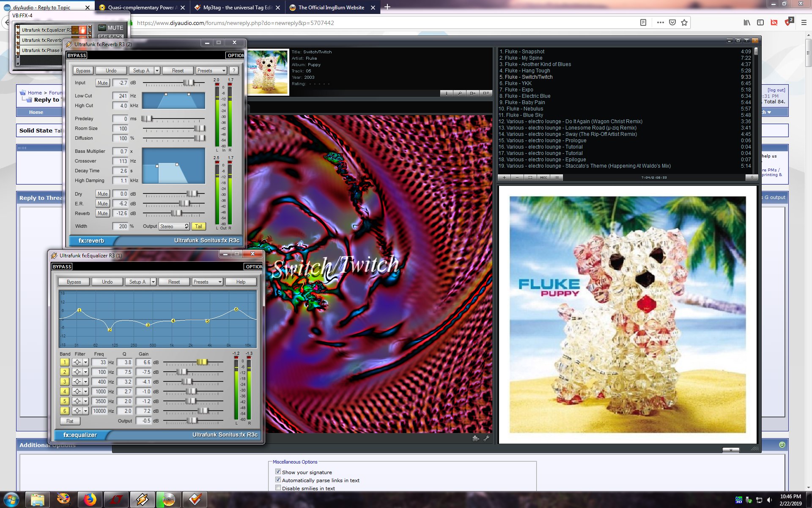The width and height of the screenshot is (812, 508).
Task: Open Equalizer Presets dropdown
Action: coord(207,282)
